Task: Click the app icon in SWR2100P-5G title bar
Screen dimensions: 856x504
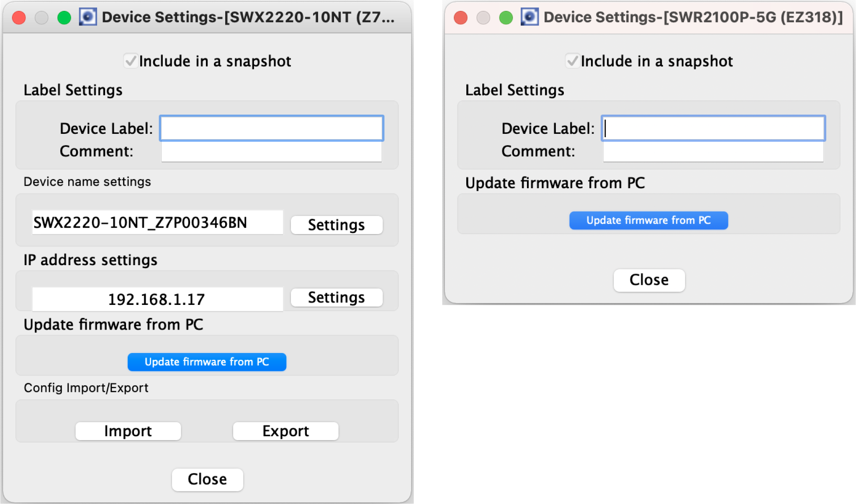Action: (530, 17)
